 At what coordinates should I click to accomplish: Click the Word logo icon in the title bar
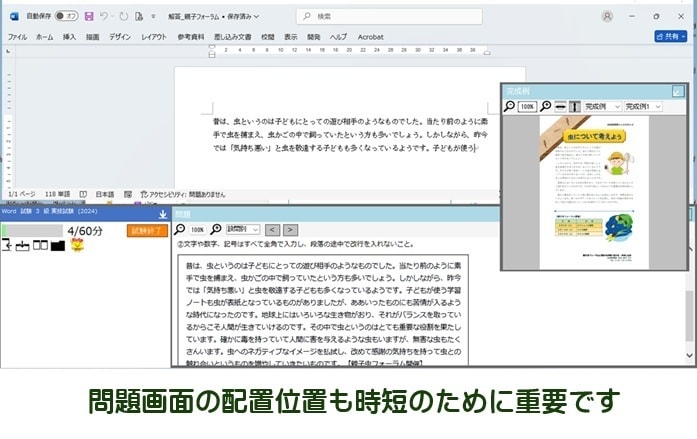click(x=14, y=16)
